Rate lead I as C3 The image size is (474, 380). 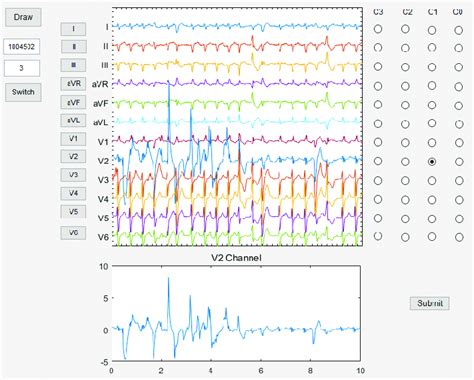click(378, 29)
